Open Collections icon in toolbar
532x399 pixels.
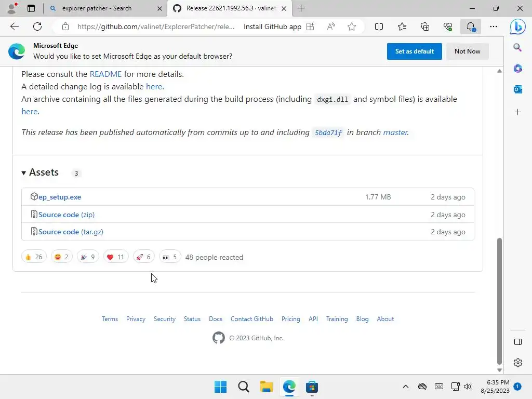pyautogui.click(x=425, y=26)
